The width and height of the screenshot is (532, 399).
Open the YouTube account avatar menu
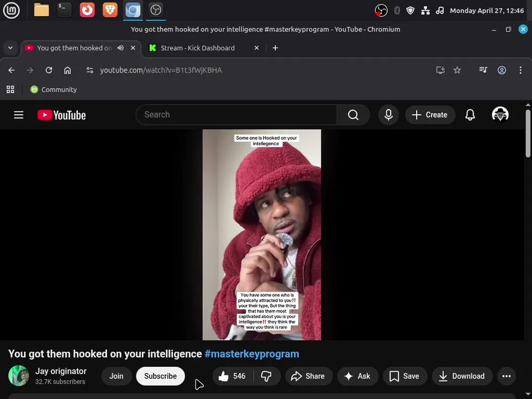pyautogui.click(x=500, y=115)
